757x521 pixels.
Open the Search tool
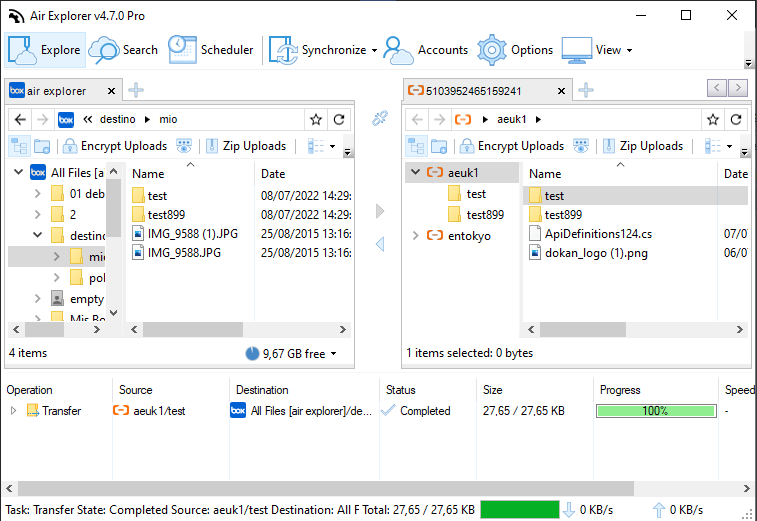click(x=124, y=50)
